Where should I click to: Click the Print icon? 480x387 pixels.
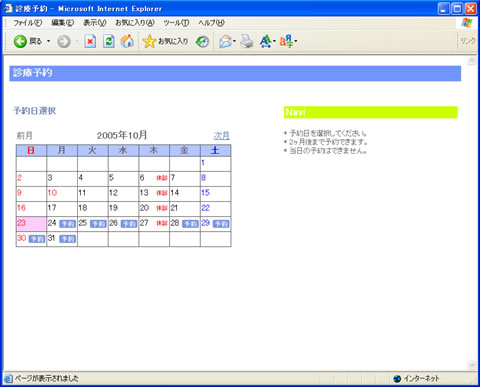click(x=247, y=41)
